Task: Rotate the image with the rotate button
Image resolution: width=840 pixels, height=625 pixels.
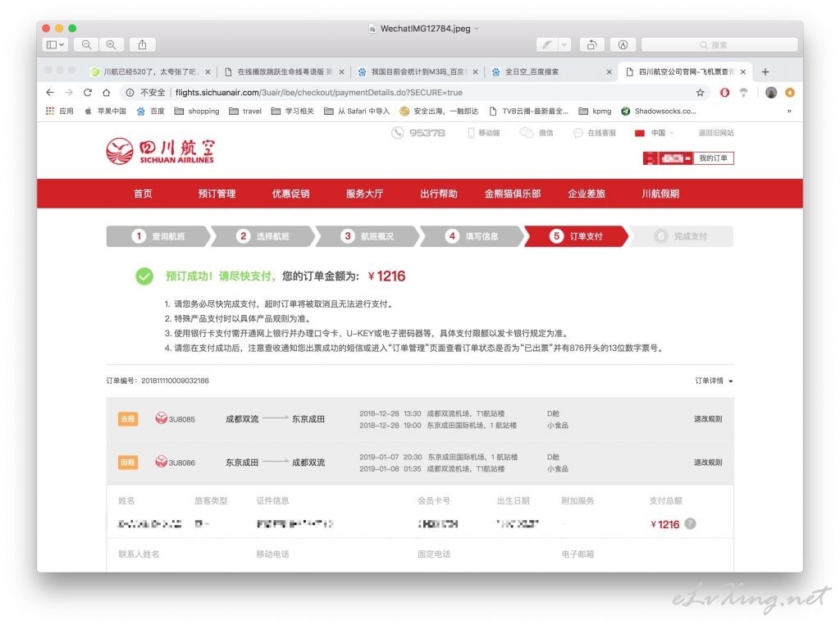Action: pyautogui.click(x=592, y=45)
